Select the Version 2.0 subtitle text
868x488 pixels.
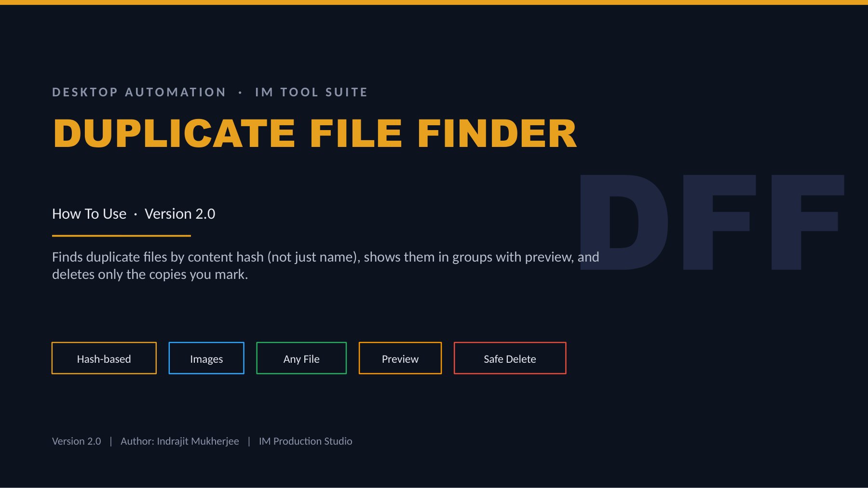(x=180, y=213)
